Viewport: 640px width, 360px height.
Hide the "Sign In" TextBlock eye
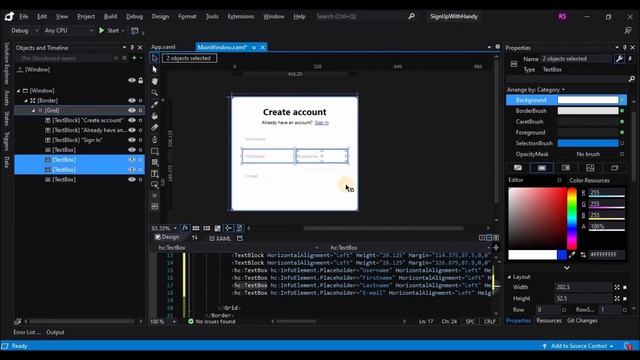click(x=132, y=140)
